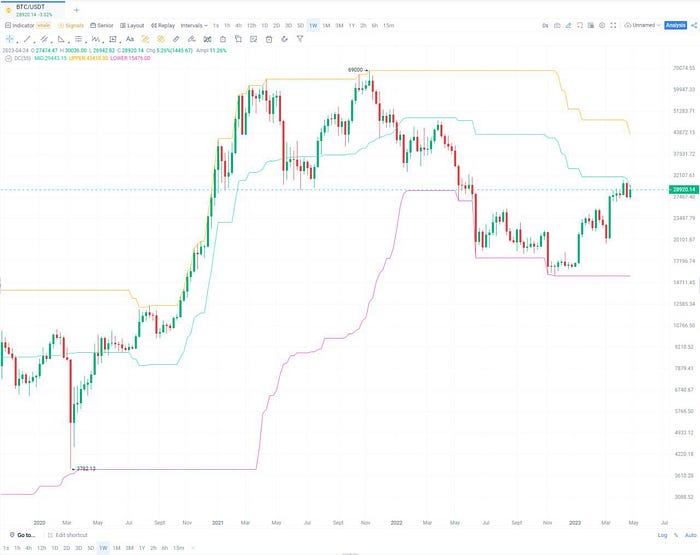
Task: Add a new chart tab with plus
Action: (x=76, y=10)
